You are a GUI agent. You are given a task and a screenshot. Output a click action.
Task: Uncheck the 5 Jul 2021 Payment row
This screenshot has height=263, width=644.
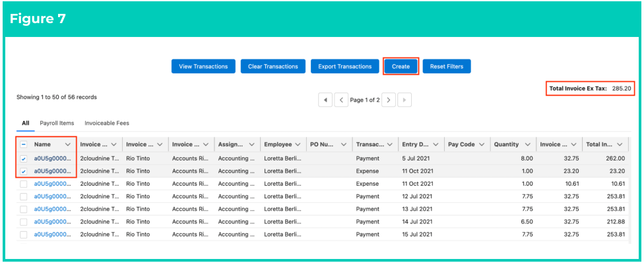pos(23,159)
